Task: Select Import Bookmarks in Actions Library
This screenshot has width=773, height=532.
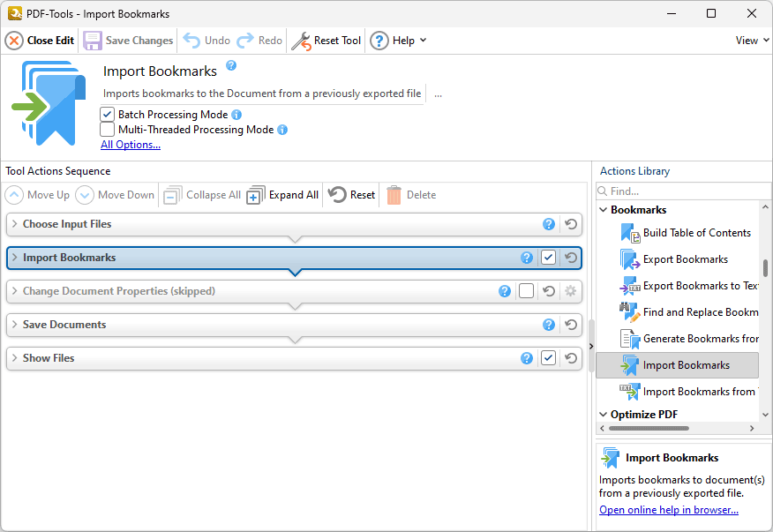Action: click(678, 365)
